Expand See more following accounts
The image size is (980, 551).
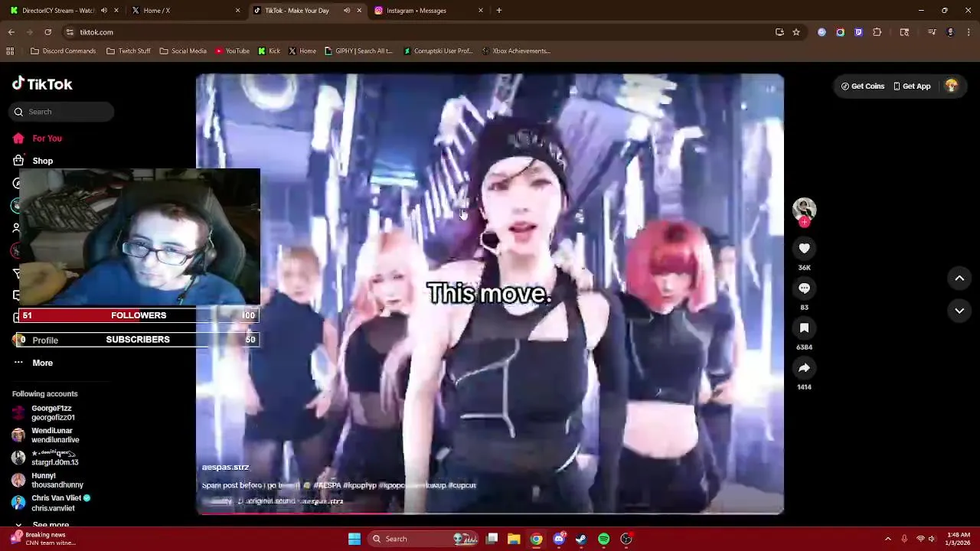[x=51, y=525]
